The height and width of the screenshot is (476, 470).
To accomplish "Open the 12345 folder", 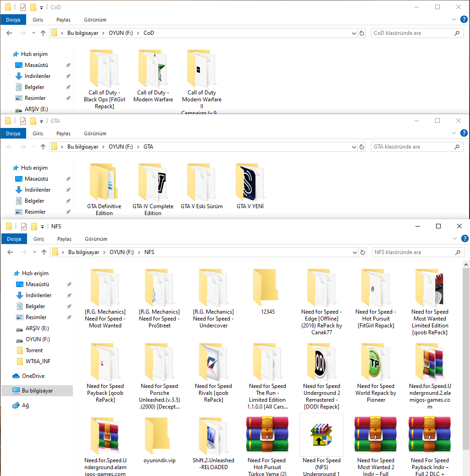I will click(x=267, y=292).
